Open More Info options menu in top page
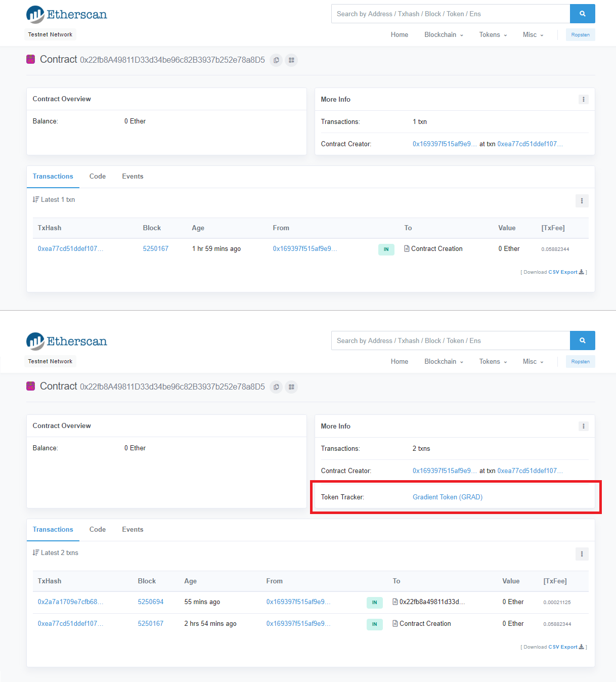The image size is (616, 682). coord(583,99)
